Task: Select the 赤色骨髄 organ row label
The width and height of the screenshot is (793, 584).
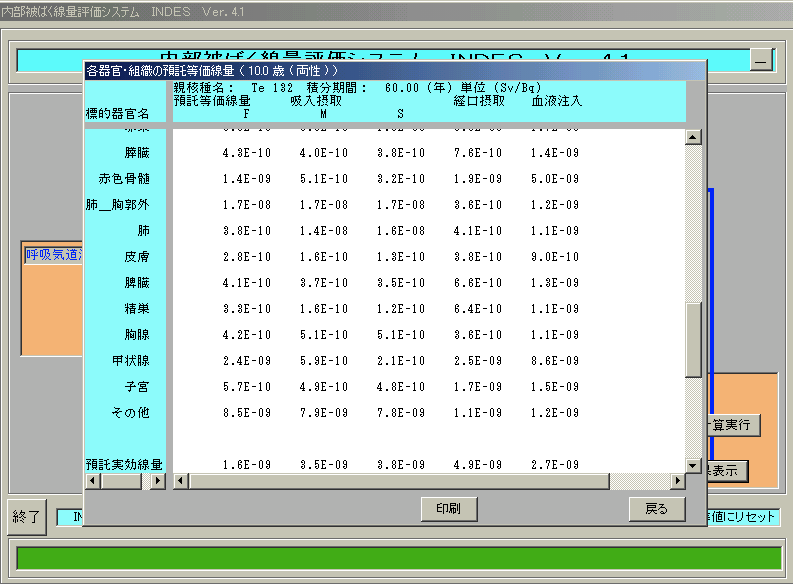Action: pyautogui.click(x=124, y=179)
